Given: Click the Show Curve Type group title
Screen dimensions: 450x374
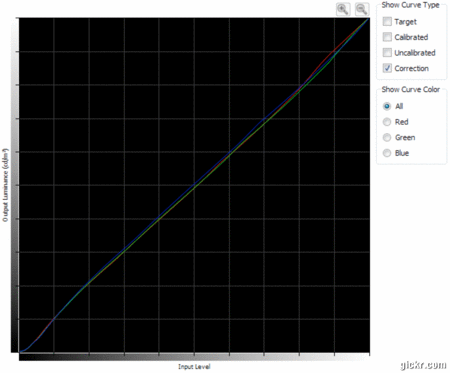Looking at the screenshot, I should point(410,5).
